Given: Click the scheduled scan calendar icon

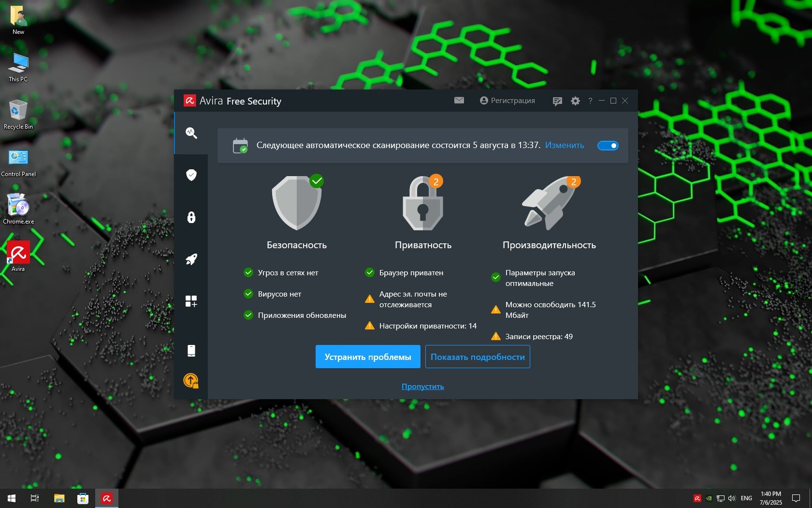Looking at the screenshot, I should pyautogui.click(x=240, y=146).
